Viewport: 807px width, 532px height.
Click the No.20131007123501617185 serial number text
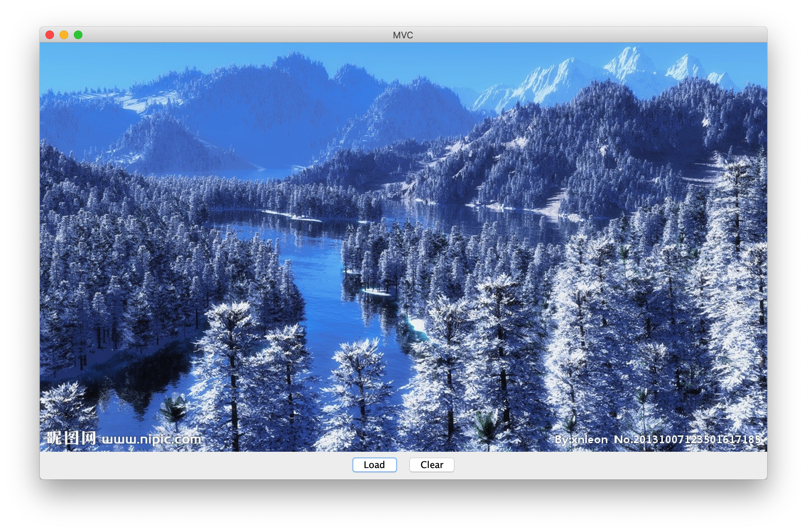[687, 440]
